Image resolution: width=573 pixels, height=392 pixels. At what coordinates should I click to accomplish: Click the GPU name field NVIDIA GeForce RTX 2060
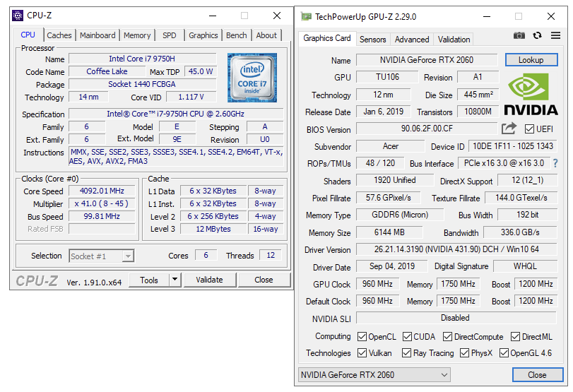427,60
